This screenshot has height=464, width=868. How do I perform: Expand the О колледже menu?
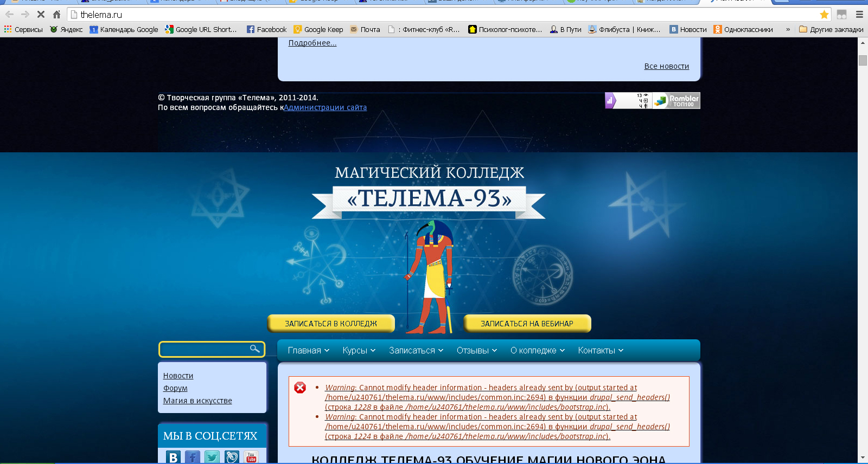click(538, 351)
